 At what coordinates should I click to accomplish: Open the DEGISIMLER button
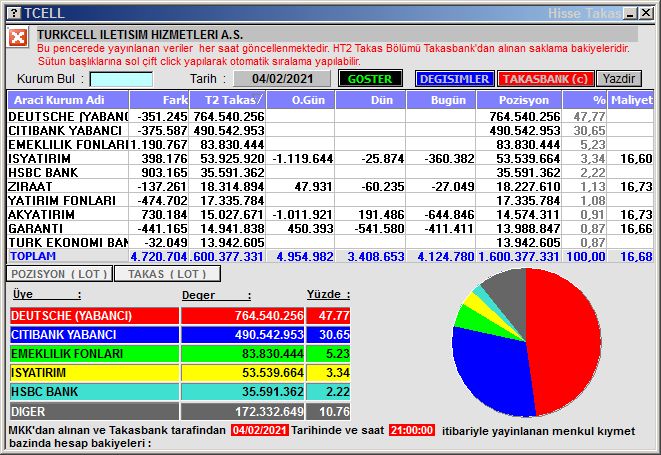pyautogui.click(x=454, y=79)
